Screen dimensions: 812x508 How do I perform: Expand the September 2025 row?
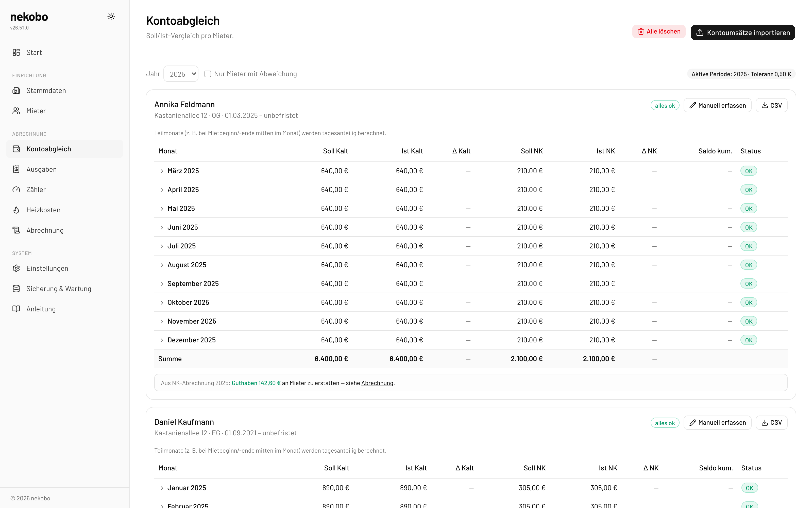(x=162, y=284)
